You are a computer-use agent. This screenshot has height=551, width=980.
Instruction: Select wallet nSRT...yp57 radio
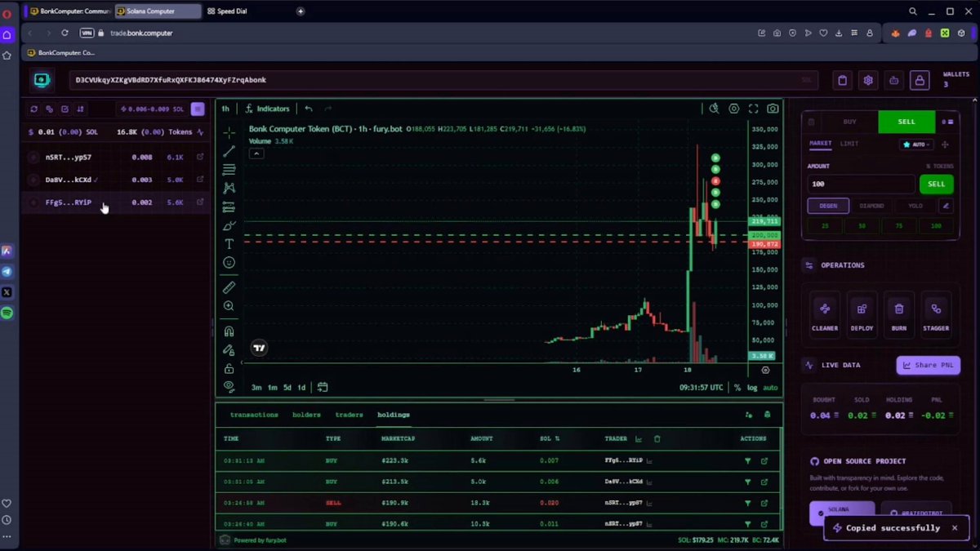pyautogui.click(x=33, y=158)
